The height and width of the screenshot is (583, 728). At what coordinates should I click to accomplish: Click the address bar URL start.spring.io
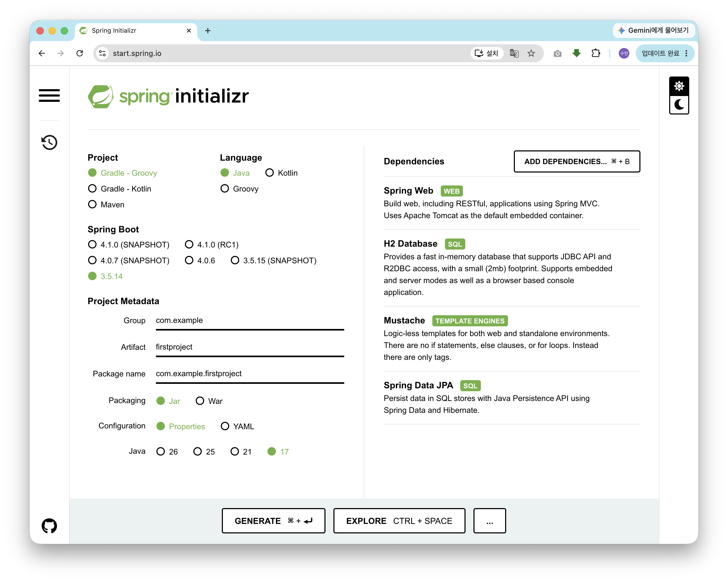(137, 53)
